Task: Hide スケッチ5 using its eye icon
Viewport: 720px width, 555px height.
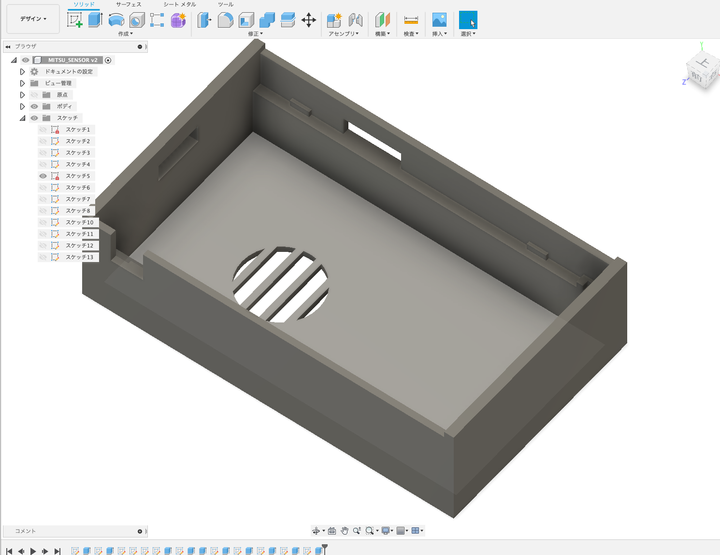Action: pyautogui.click(x=43, y=176)
